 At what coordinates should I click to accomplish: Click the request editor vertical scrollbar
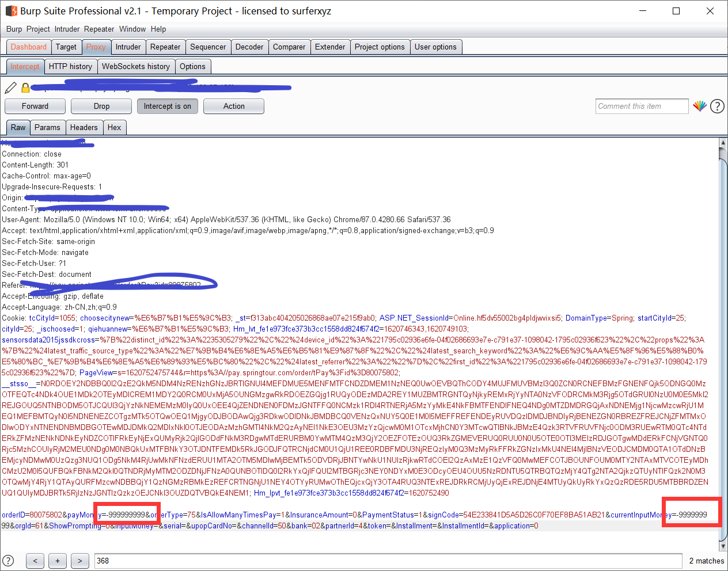coord(723,344)
